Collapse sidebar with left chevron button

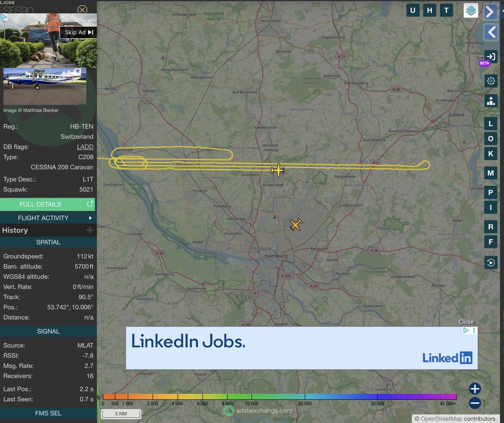491,32
